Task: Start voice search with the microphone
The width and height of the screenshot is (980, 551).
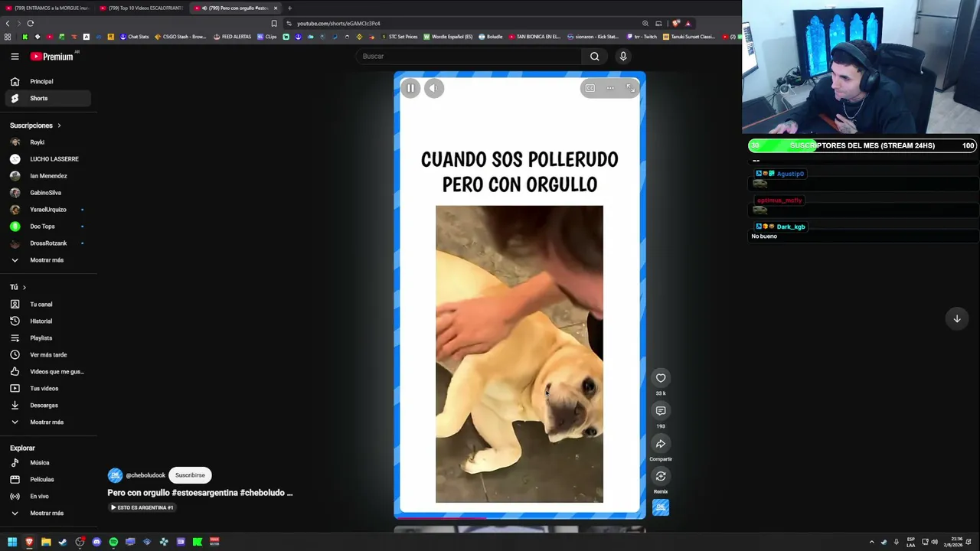Action: click(x=623, y=56)
